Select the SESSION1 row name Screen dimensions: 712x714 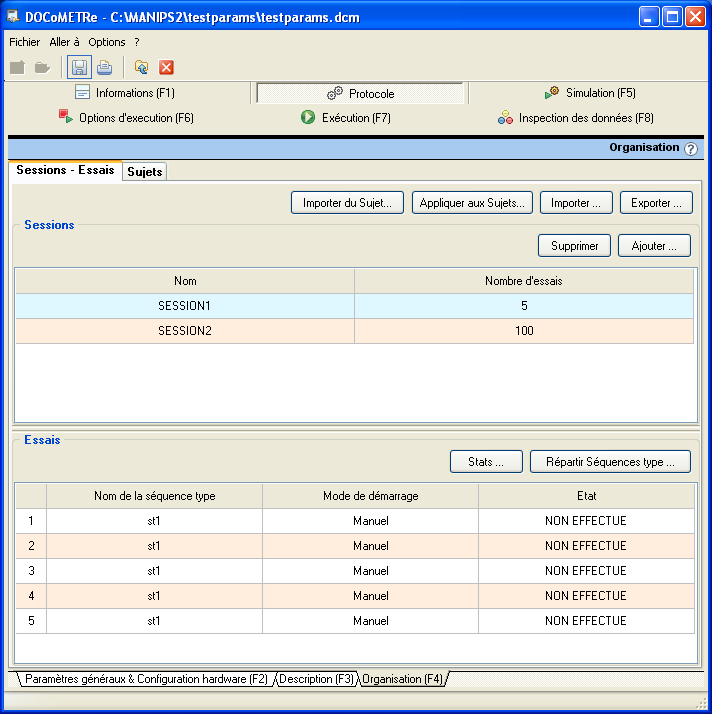tap(184, 306)
